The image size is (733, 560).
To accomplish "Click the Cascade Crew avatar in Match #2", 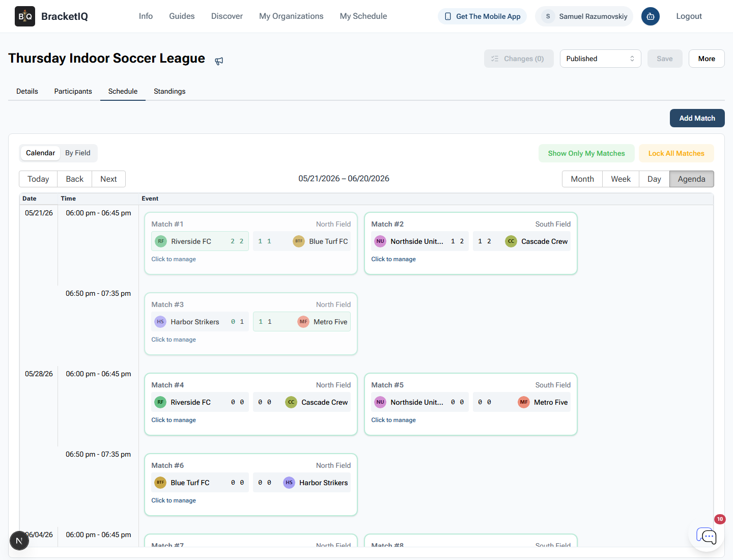I will pos(511,241).
